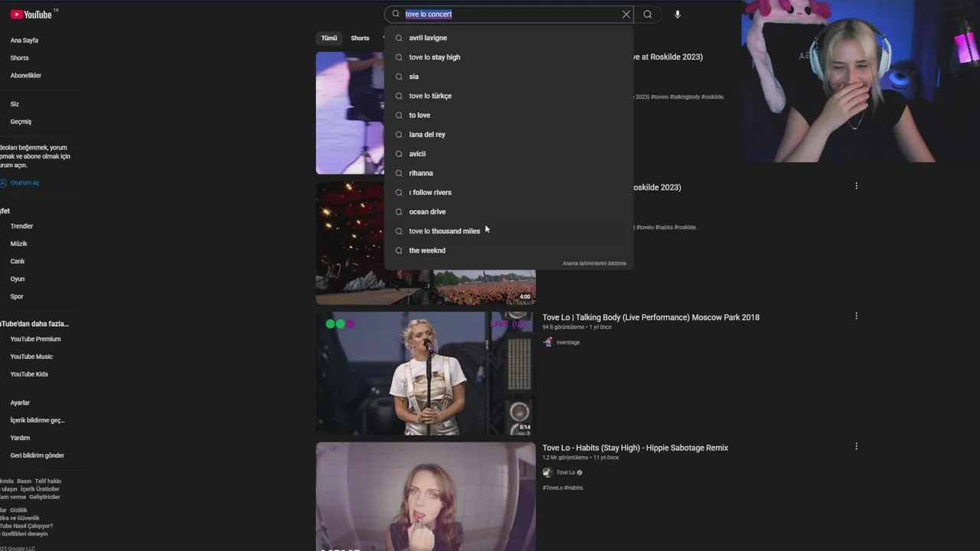The image size is (980, 551).
Task: Click Talking Body Live Performance title
Action: pos(651,318)
